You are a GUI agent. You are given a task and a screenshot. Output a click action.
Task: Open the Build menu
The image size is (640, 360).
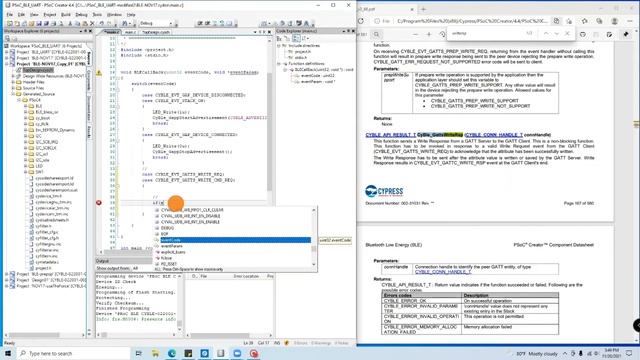[x=66, y=15]
